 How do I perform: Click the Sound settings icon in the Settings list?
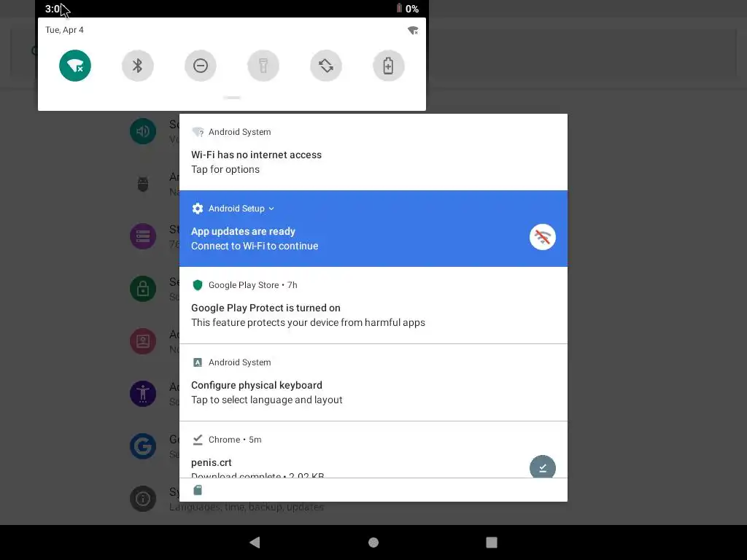point(143,131)
